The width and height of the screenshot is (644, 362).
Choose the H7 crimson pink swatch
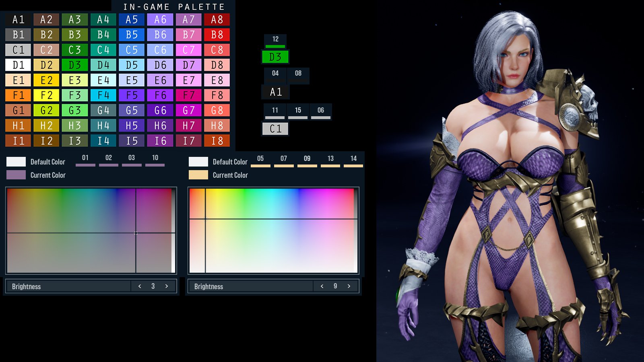(188, 125)
